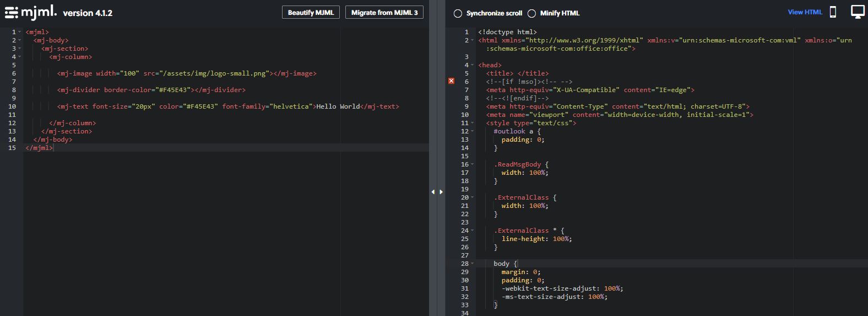Fold the .ReadMsgBody CSS rule
This screenshot has height=316, width=868.
[473, 164]
